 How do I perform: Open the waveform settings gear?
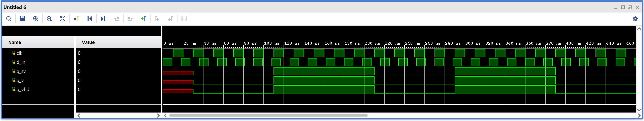tap(635, 19)
